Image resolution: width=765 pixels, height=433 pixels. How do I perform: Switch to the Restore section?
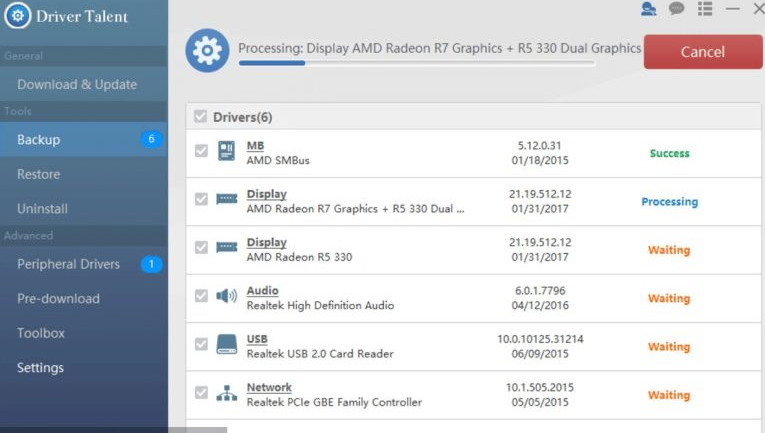pyautogui.click(x=39, y=174)
